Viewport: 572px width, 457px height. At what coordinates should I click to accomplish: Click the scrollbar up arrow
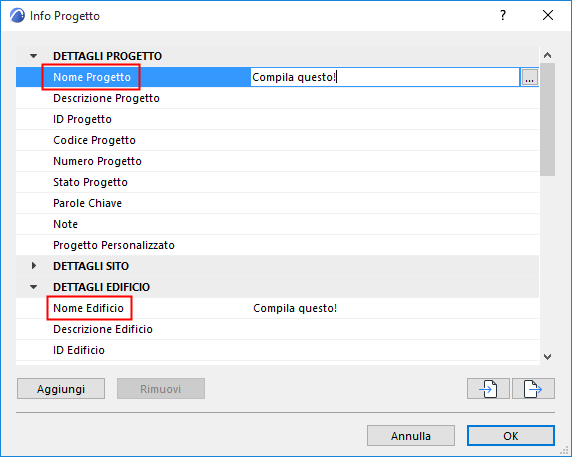click(x=547, y=55)
